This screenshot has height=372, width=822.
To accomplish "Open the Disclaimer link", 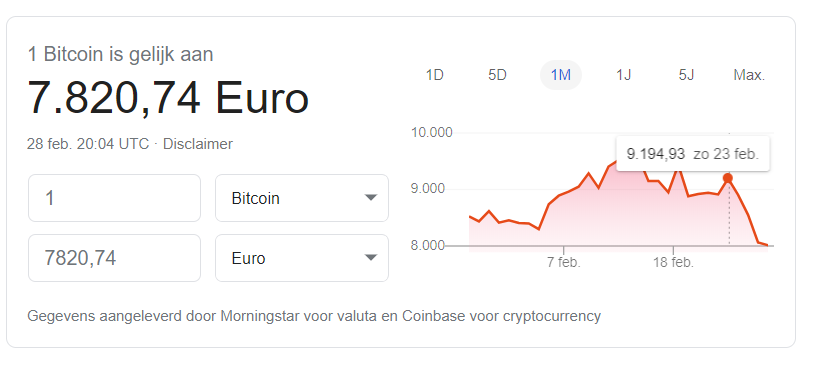I will tap(198, 144).
